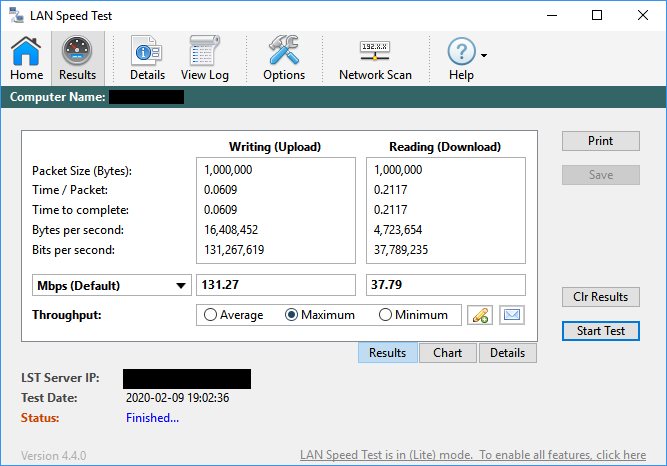Switch to the Results bottom tab

tap(388, 353)
